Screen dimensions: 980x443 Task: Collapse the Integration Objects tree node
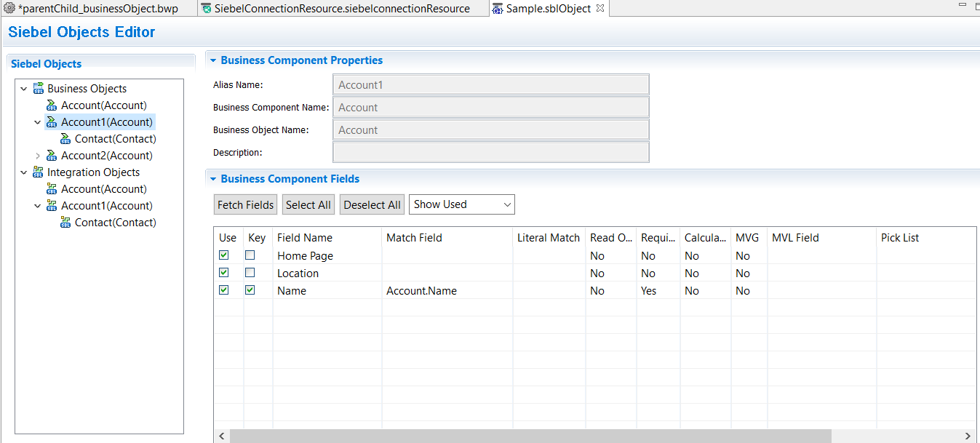pos(24,172)
